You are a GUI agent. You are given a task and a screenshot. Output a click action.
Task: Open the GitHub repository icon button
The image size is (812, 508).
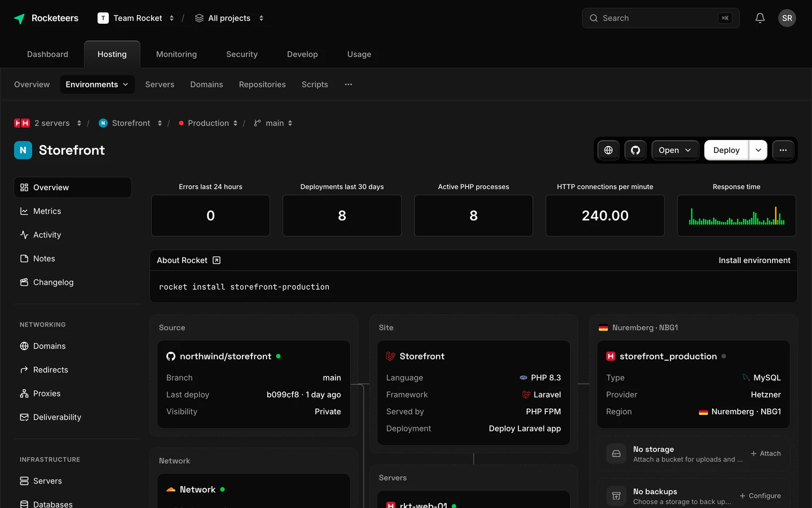pos(636,150)
